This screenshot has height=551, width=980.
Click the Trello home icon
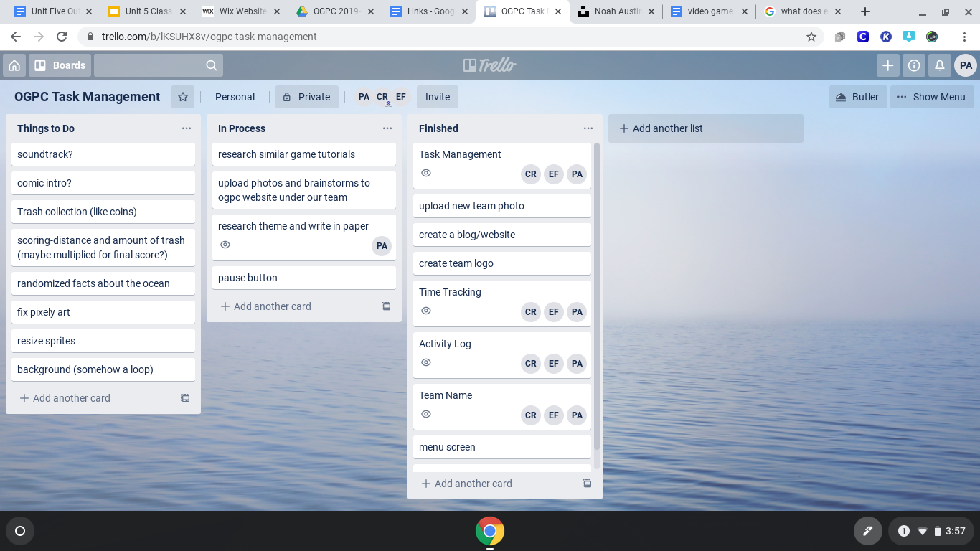point(14,65)
